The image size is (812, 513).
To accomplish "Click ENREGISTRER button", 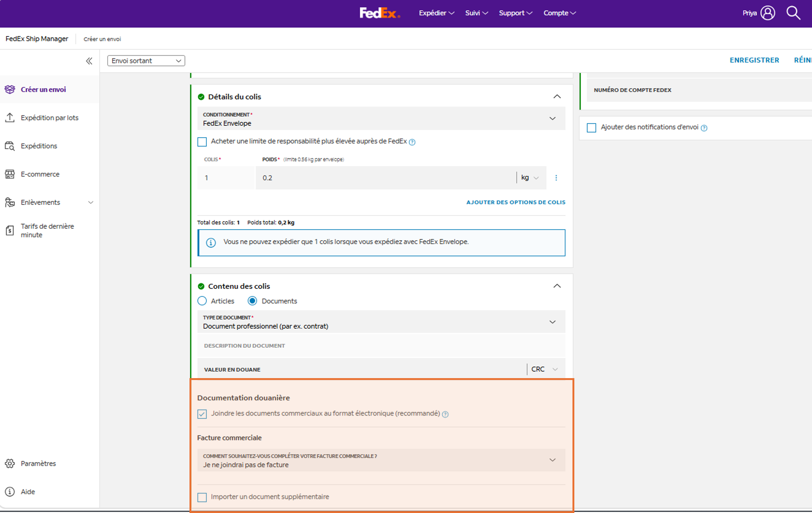I will 754,60.
